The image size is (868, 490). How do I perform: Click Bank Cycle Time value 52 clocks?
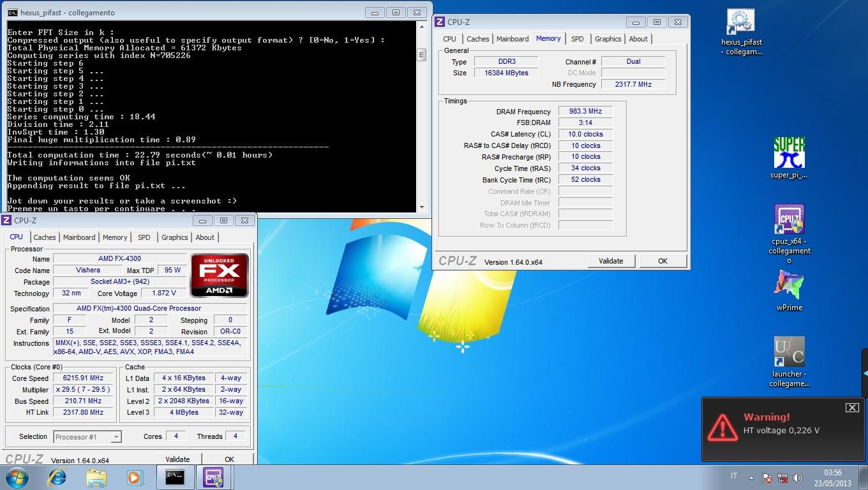pos(585,180)
